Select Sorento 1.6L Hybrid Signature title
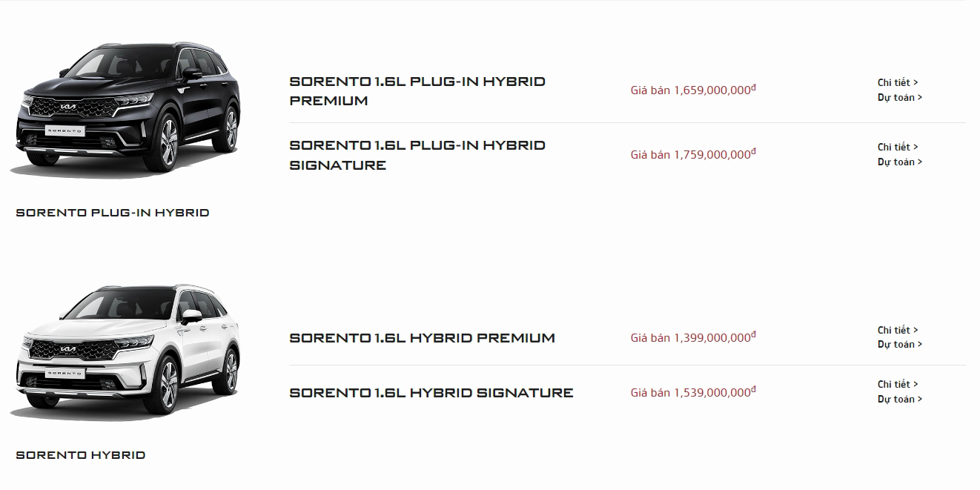The height and width of the screenshot is (490, 980). point(431,393)
